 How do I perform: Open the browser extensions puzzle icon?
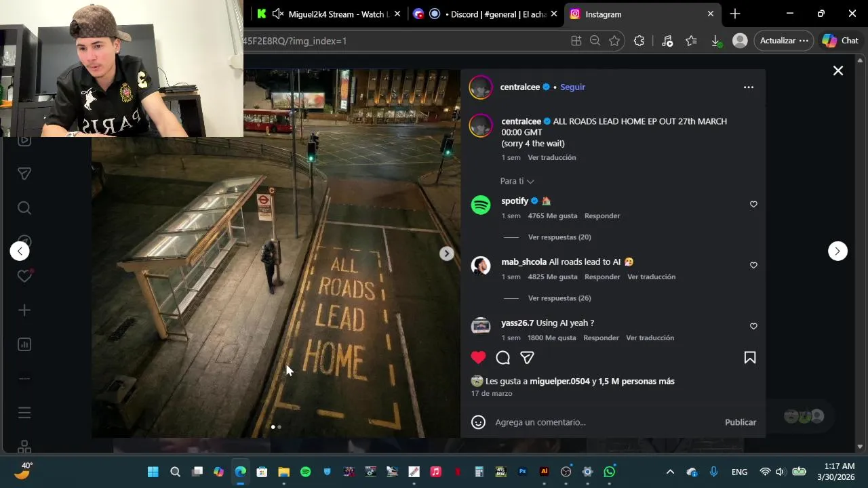coord(639,41)
